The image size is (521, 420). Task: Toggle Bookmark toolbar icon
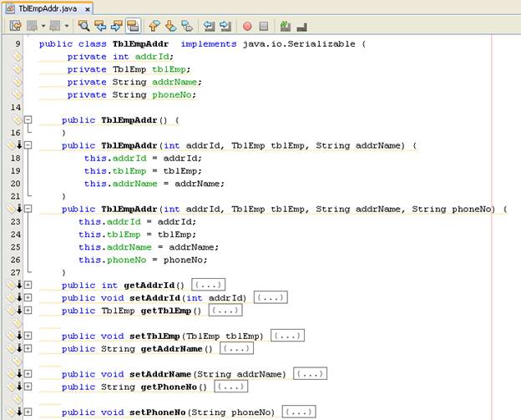point(187,26)
